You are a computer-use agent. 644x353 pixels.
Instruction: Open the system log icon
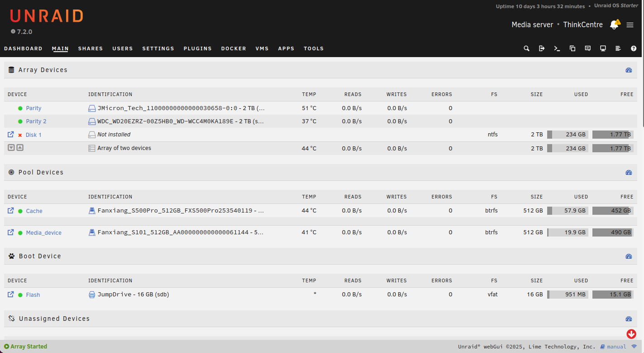pyautogui.click(x=618, y=48)
